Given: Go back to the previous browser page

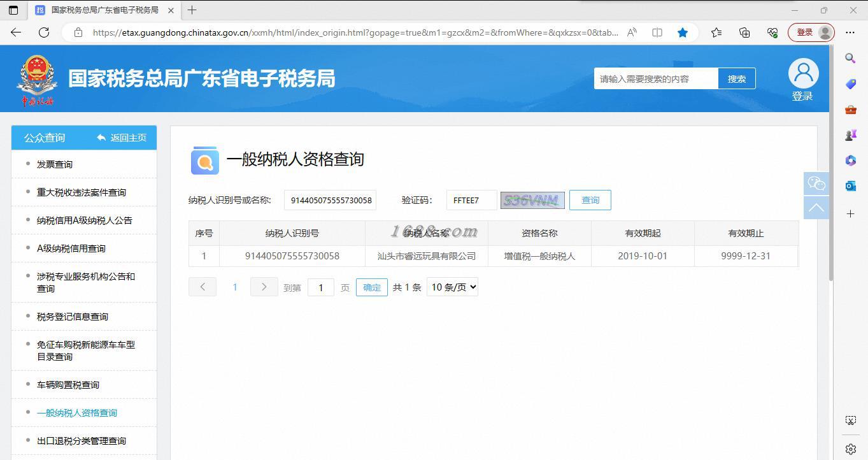Looking at the screenshot, I should click(x=16, y=32).
